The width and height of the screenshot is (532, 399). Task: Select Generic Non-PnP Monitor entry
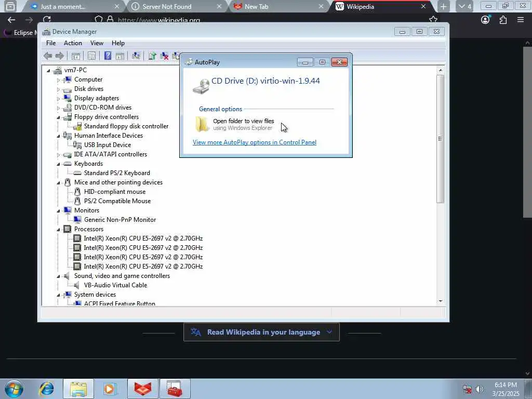(x=120, y=220)
